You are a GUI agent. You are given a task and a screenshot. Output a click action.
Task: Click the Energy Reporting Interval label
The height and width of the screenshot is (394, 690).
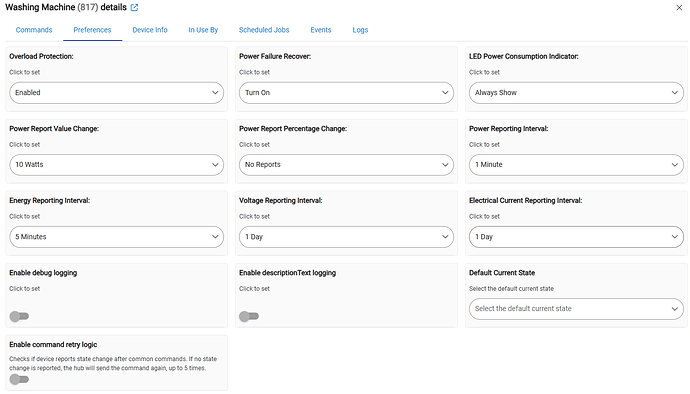[50, 200]
